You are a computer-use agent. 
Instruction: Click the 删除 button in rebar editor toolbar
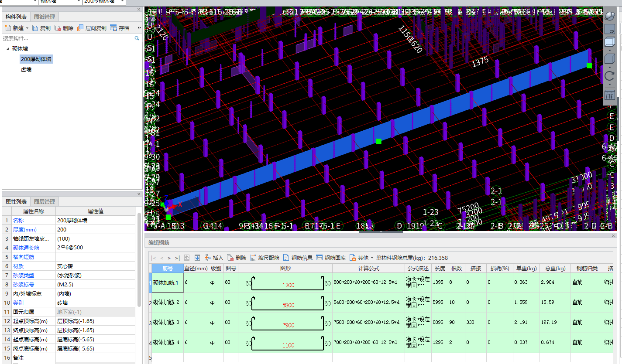click(x=237, y=258)
